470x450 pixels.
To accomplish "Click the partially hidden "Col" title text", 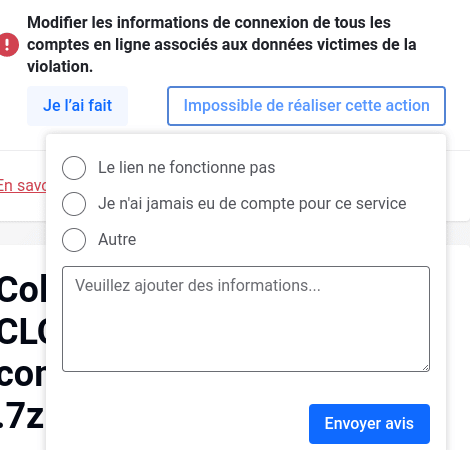I will coord(23,289).
